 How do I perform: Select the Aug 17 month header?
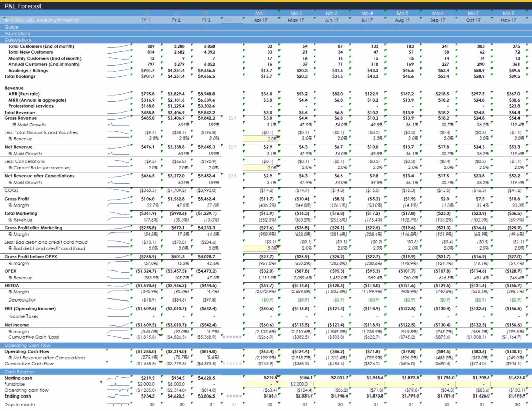pos(403,20)
